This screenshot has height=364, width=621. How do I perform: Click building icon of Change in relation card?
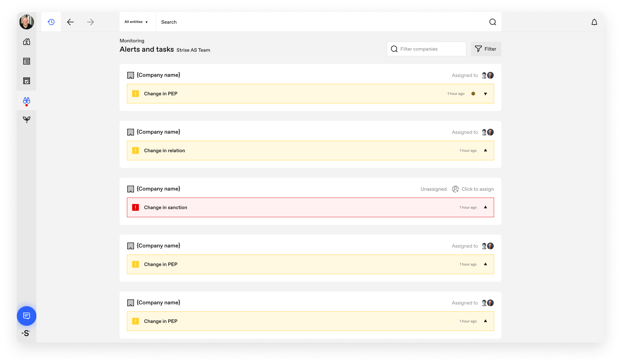(131, 132)
